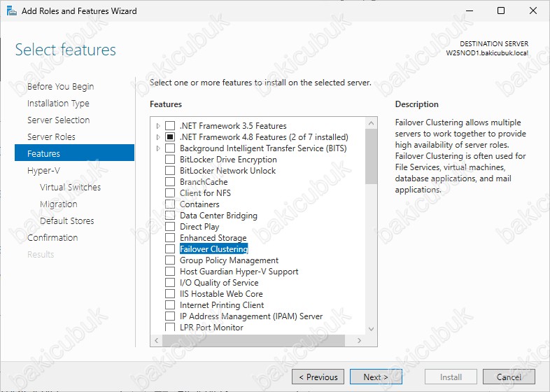550x392 pixels.
Task: Select the Containers feature label
Action: [x=199, y=204]
